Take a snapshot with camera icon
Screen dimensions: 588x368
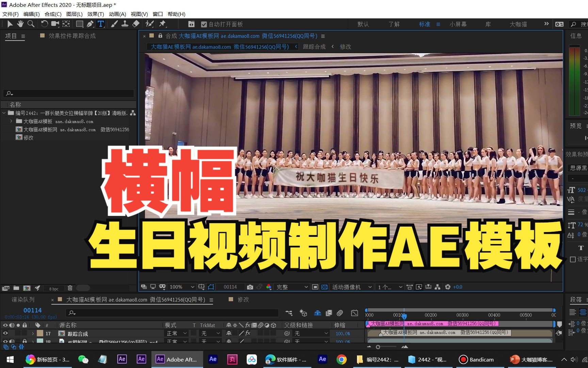click(250, 287)
